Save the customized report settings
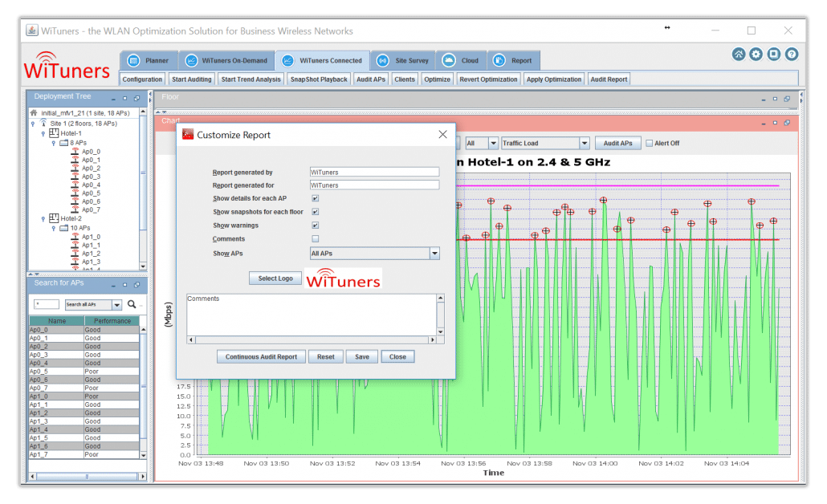 click(x=362, y=357)
